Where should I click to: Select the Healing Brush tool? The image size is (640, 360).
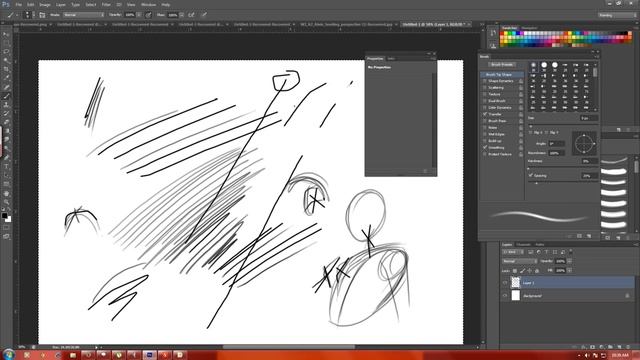6,87
